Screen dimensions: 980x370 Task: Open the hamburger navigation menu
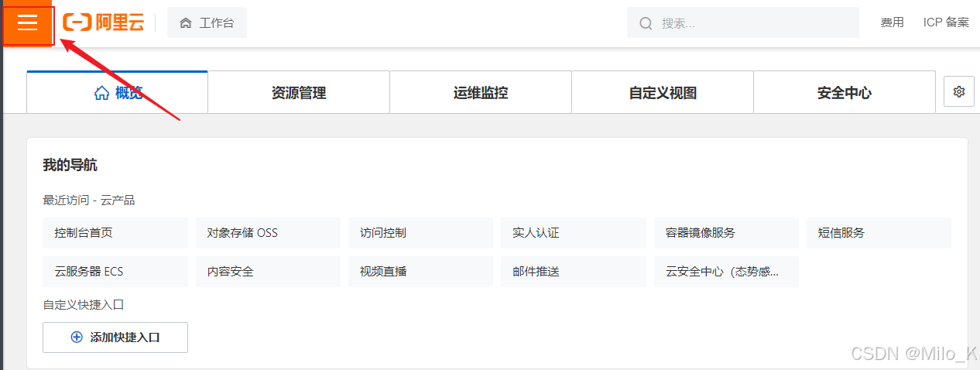point(28,23)
